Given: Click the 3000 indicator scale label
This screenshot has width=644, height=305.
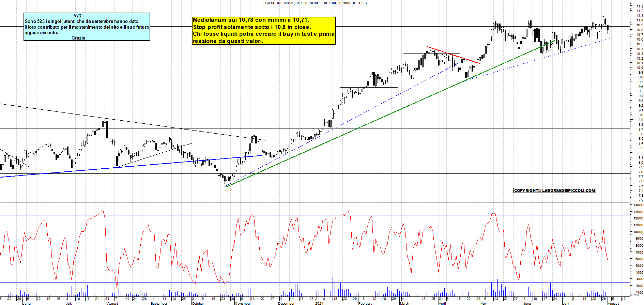Looking at the screenshot, I should tap(639, 279).
